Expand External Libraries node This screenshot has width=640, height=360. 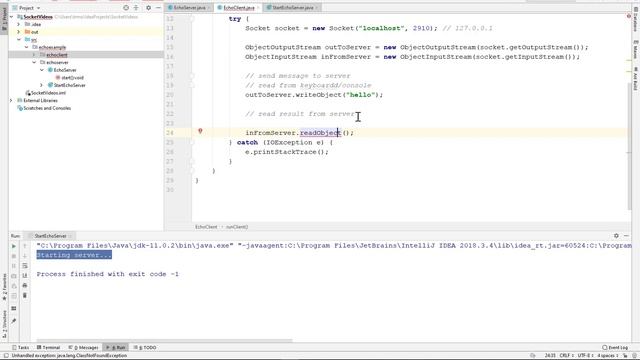point(11,100)
